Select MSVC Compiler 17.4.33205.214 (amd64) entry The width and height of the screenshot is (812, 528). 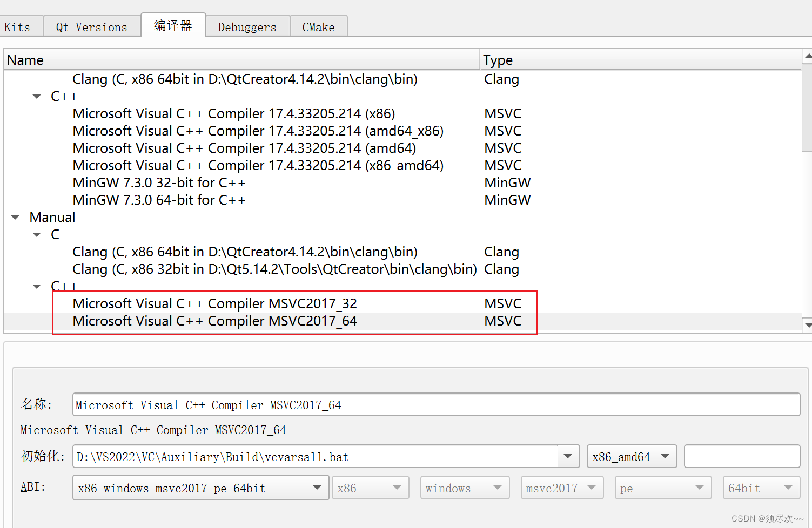point(244,148)
